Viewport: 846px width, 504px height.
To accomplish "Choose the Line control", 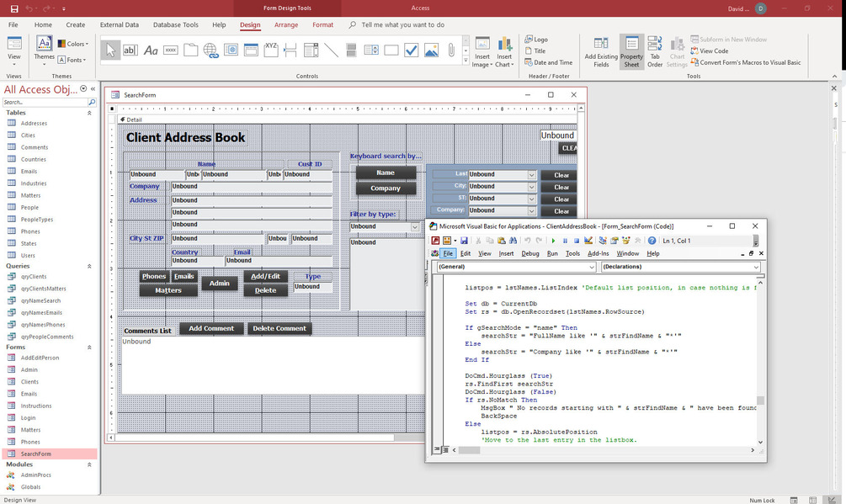I will (x=332, y=50).
